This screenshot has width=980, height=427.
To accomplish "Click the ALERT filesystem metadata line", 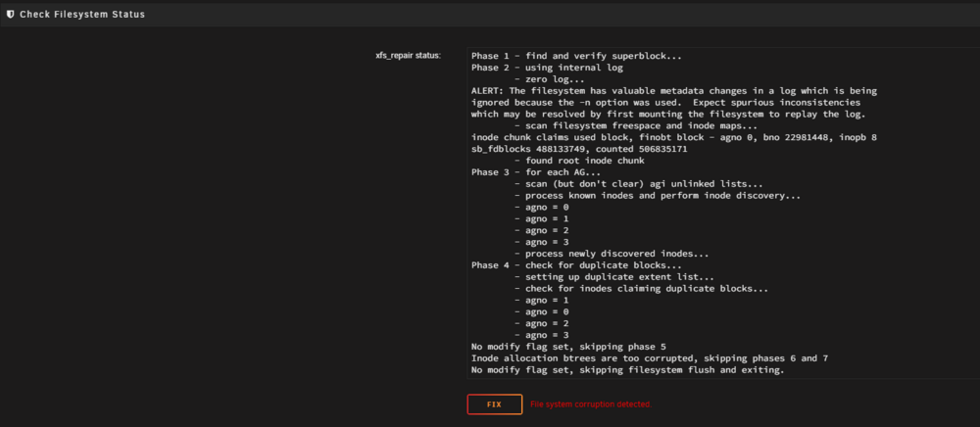I will (x=674, y=90).
